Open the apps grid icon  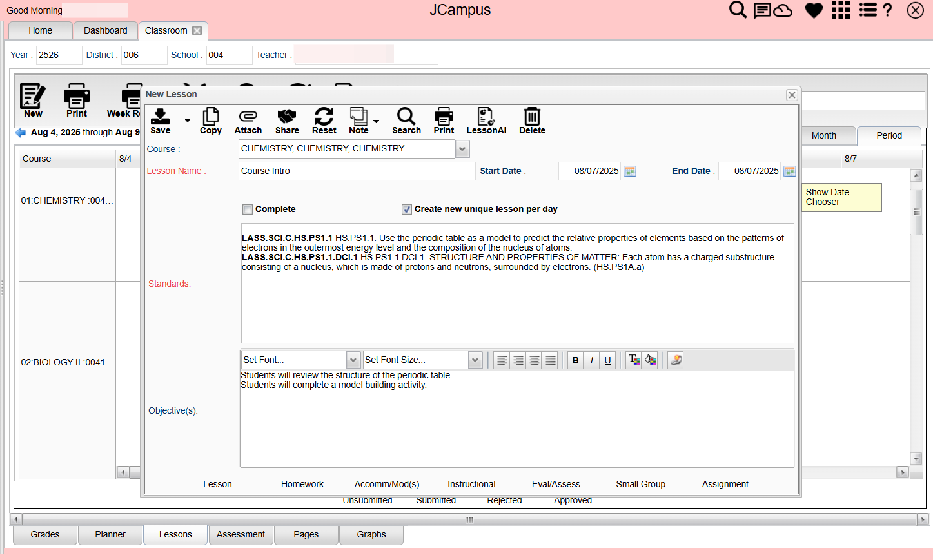841,10
